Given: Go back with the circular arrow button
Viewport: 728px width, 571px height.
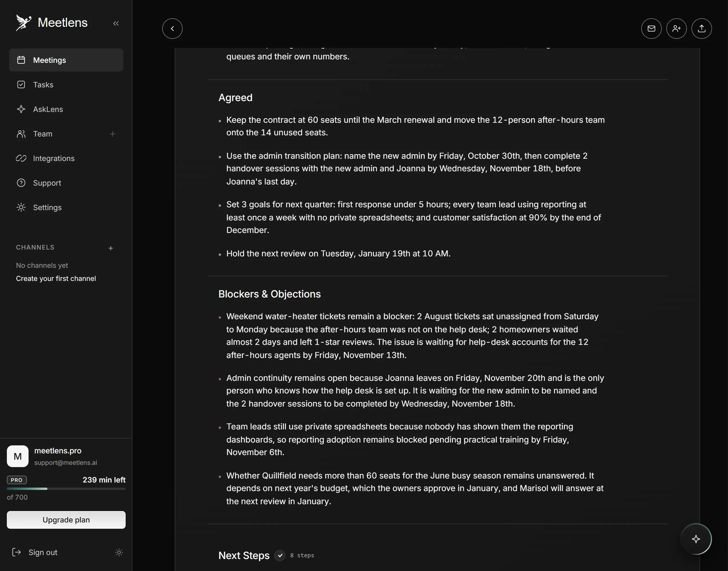Looking at the screenshot, I should [x=172, y=29].
